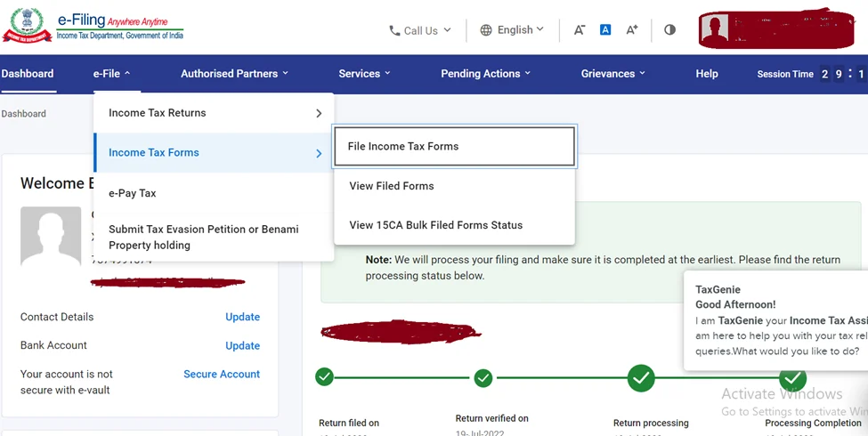Click the grey profile picture placeholder in Welcome card
Screen dimensions: 868x436
pos(51,237)
